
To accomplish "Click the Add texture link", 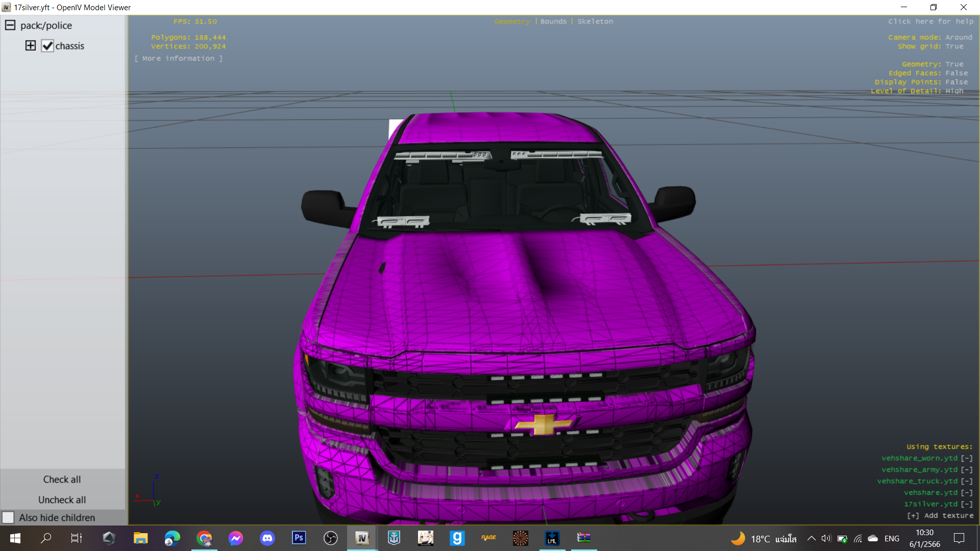I will tap(940, 516).
